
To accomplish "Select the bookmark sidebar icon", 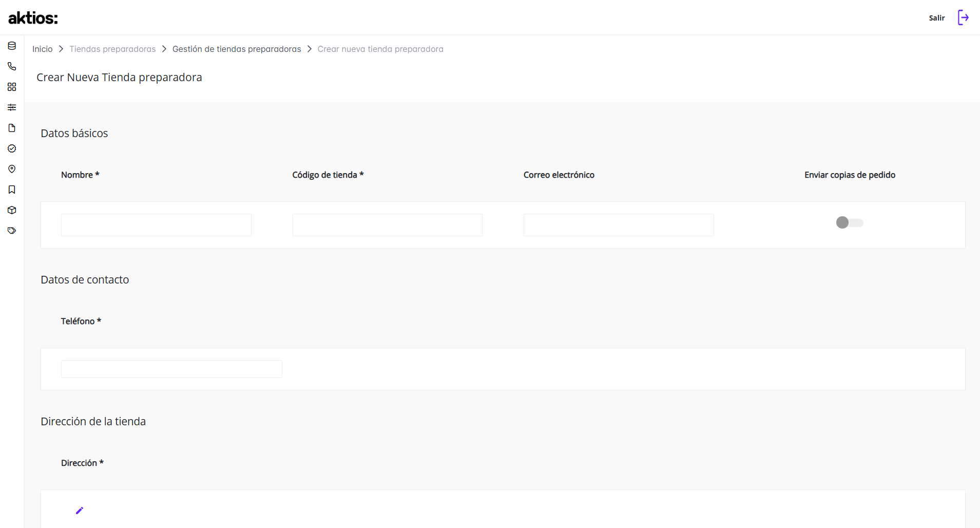I will click(x=12, y=190).
